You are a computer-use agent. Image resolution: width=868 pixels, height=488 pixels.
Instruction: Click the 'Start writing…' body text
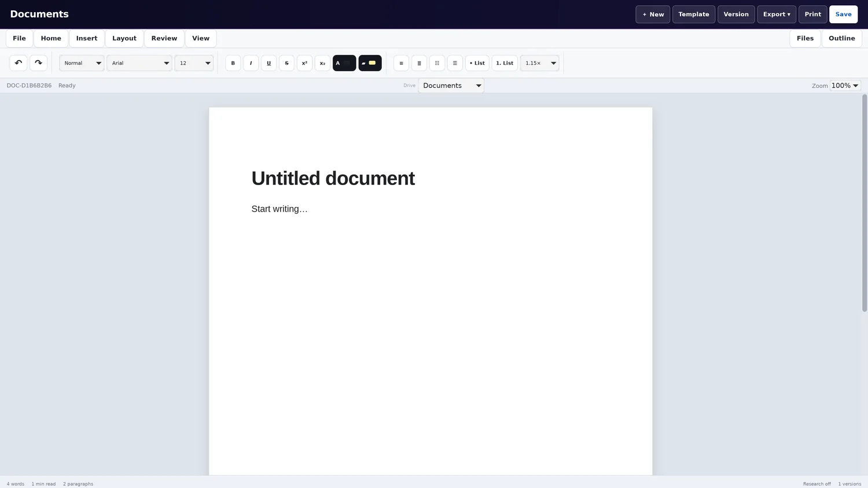click(279, 209)
